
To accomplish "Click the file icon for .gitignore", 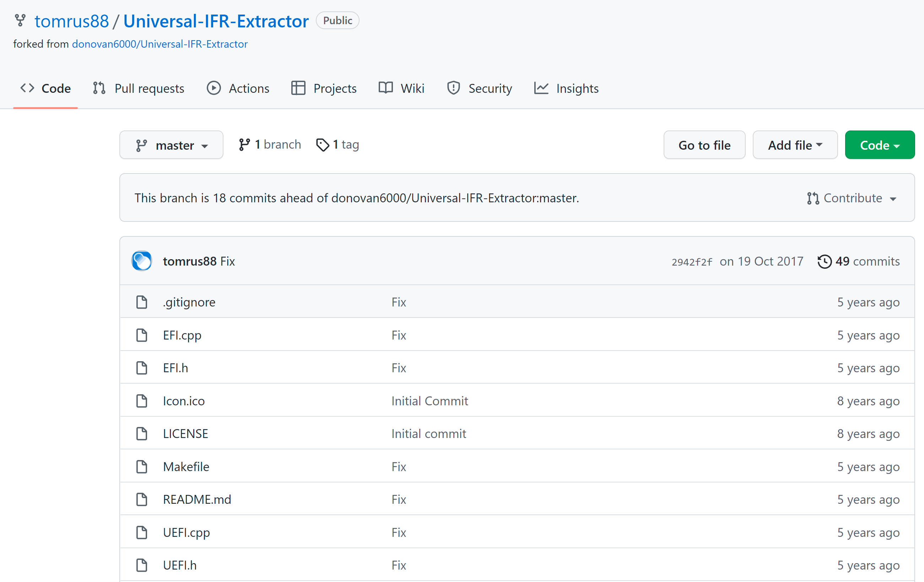I will coord(142,302).
